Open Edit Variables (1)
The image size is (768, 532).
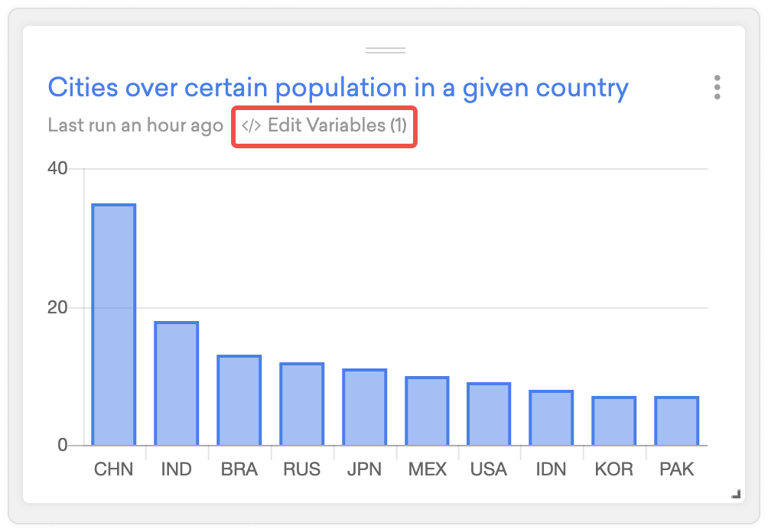pos(324,126)
